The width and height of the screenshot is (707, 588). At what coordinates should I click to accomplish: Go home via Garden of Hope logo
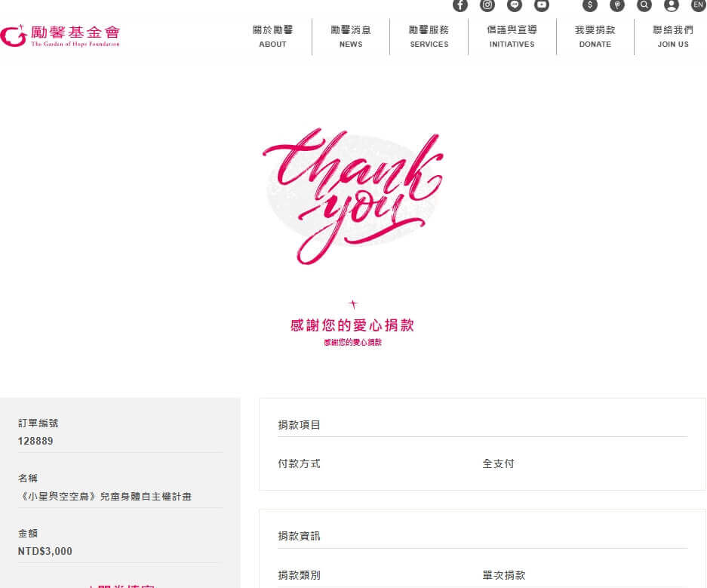60,35
